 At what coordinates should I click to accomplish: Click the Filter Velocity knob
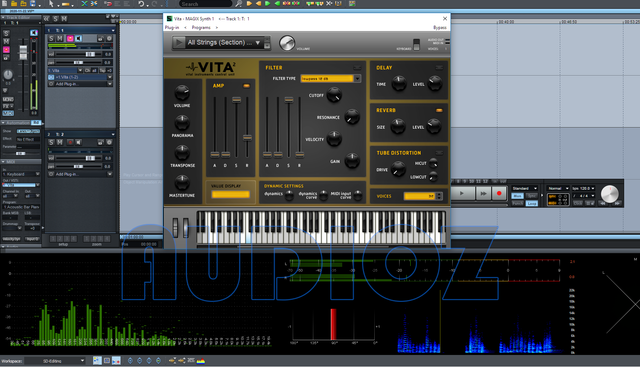pyautogui.click(x=334, y=139)
